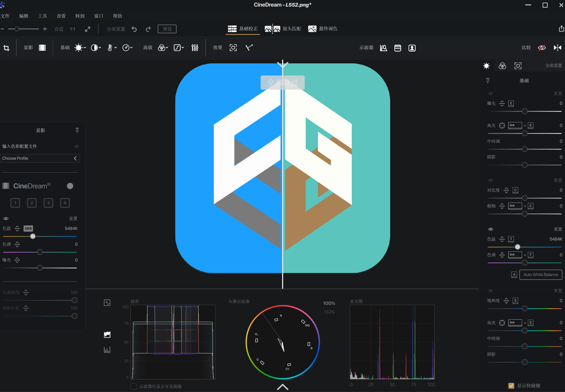565x392 pixels.
Task: Toggle eye for 输入色彩配置文件
Action: pyautogui.click(x=77, y=146)
